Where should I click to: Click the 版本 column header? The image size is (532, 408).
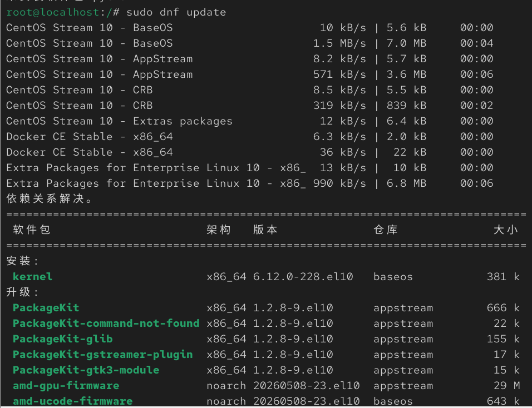265,230
